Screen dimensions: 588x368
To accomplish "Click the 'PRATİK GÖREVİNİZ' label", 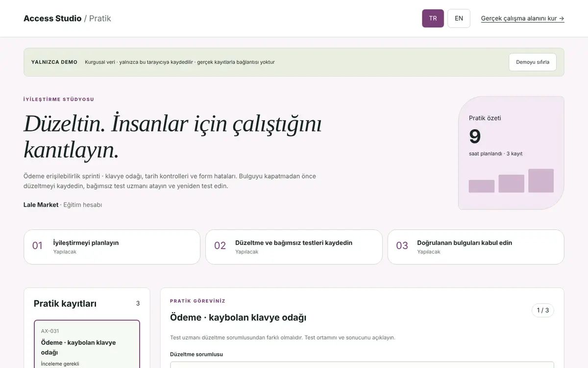I will pyautogui.click(x=197, y=301).
